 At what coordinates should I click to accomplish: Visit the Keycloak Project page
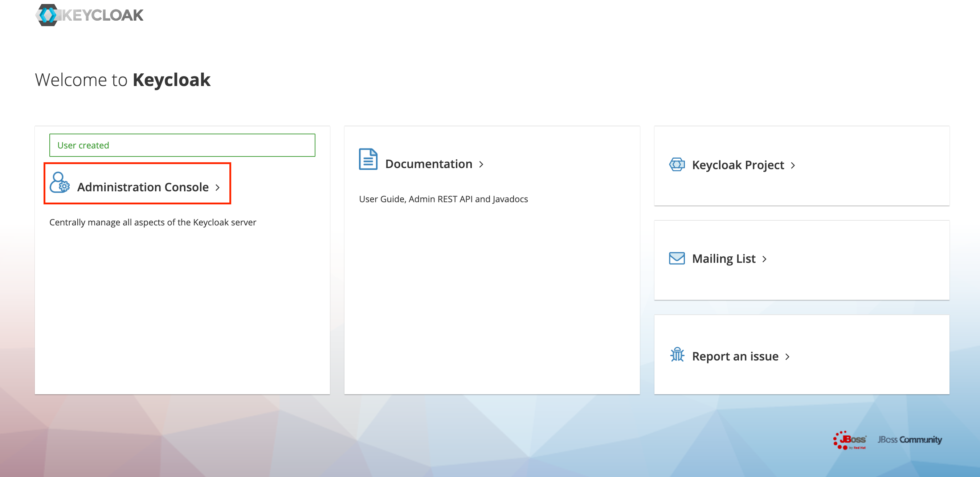click(x=737, y=165)
